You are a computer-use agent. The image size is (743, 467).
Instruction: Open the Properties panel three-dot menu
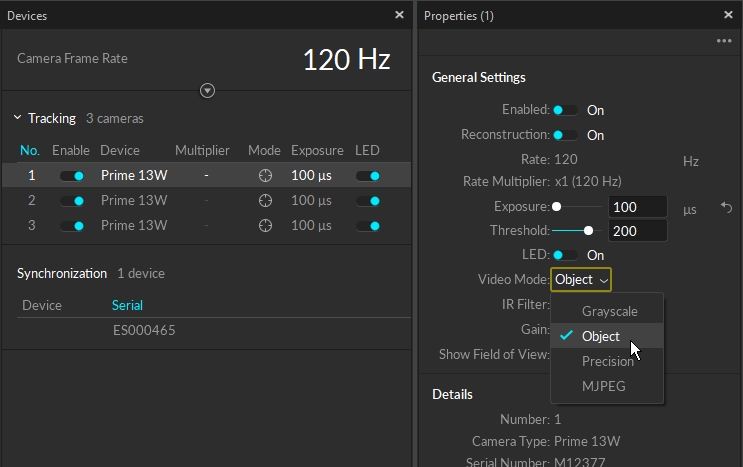(x=724, y=41)
